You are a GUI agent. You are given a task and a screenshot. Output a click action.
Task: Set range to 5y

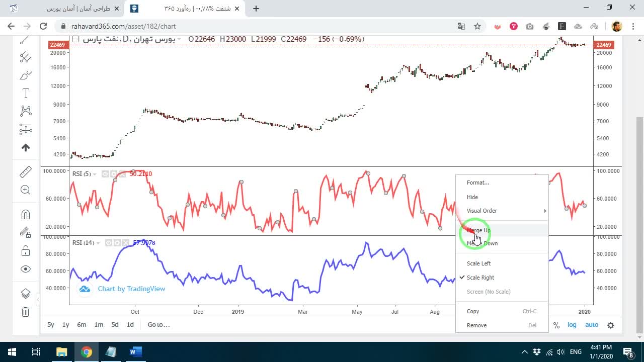tap(51, 325)
